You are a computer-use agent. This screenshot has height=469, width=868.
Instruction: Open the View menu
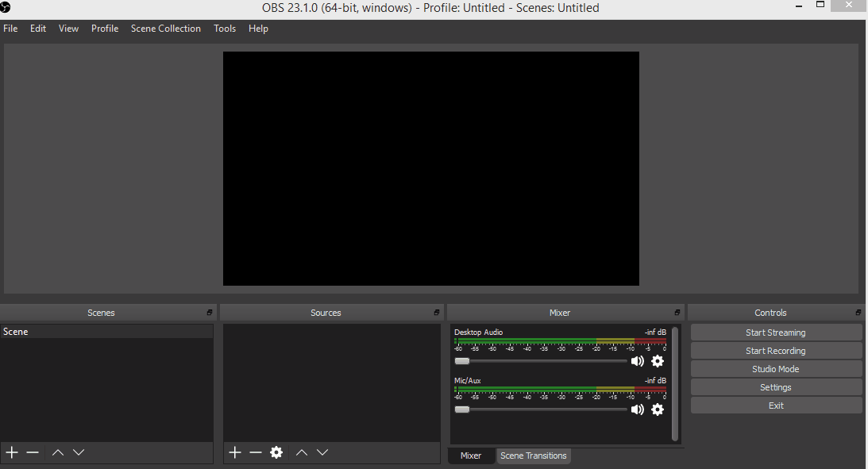click(68, 29)
